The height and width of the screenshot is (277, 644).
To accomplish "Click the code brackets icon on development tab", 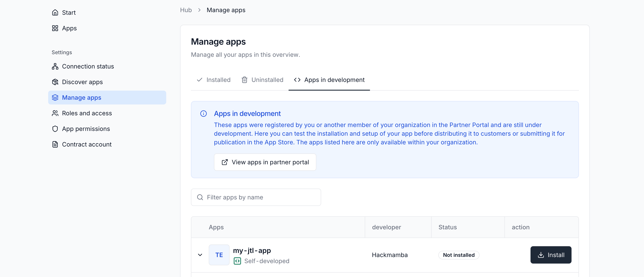I will point(297,80).
